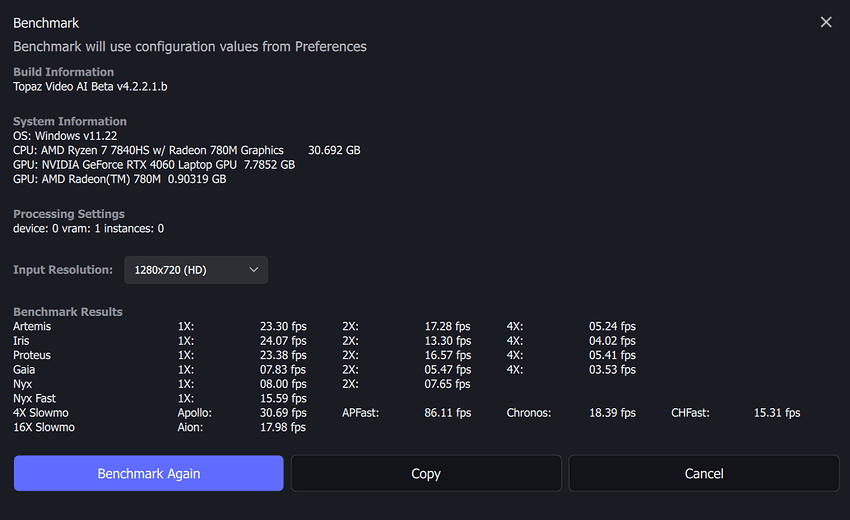Click the 4X Slowmo row label
The width and height of the screenshot is (850, 520).
coord(41,413)
